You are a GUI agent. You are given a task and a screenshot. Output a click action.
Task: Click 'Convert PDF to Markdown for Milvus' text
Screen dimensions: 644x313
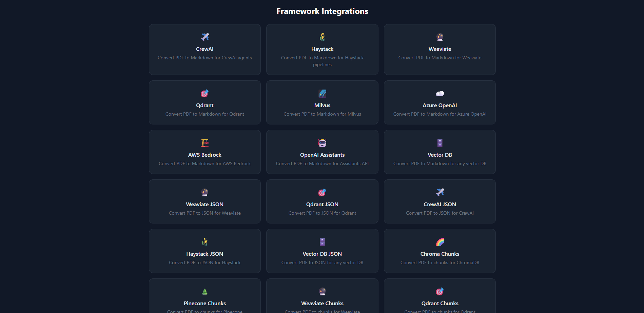coord(322,114)
